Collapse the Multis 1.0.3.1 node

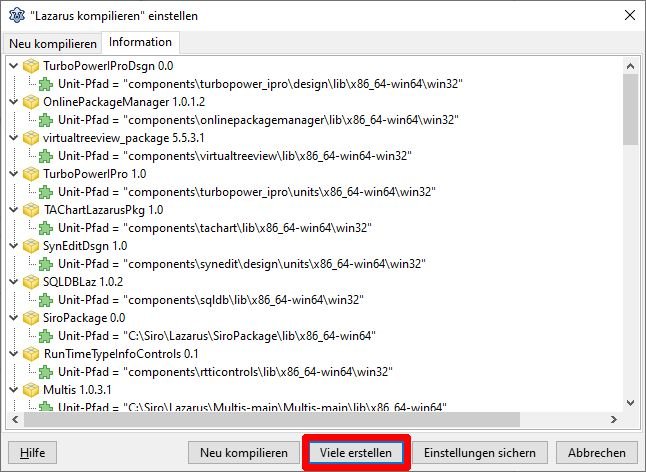coord(14,389)
